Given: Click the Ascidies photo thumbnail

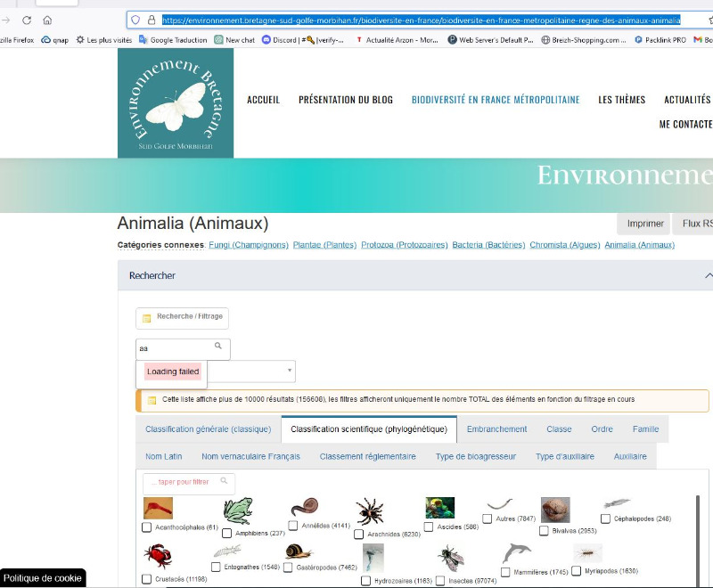Looking at the screenshot, I should point(439,508).
